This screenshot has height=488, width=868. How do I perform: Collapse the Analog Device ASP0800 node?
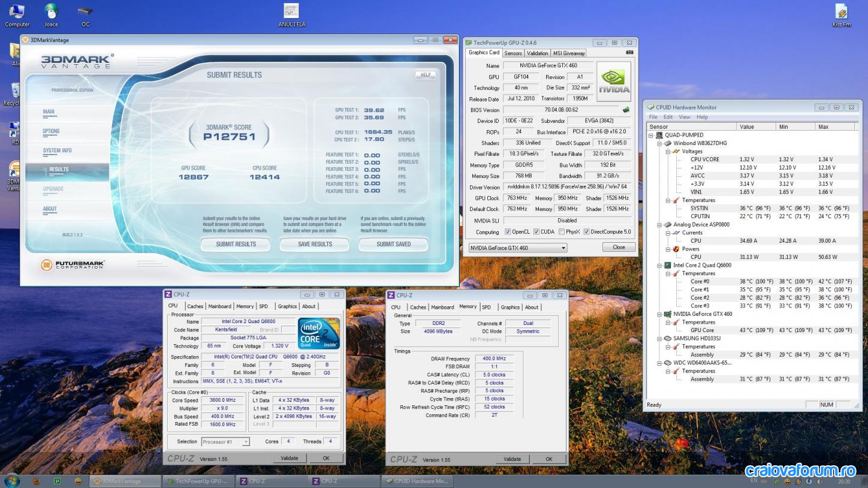(660, 225)
